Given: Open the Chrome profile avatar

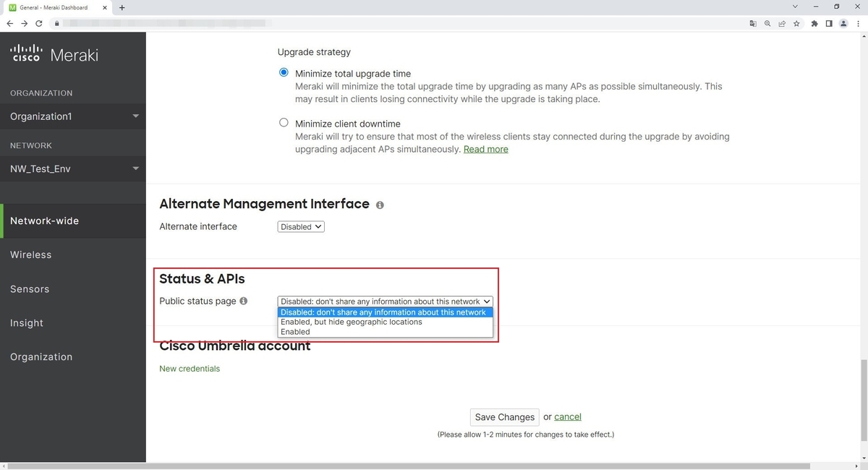Looking at the screenshot, I should (843, 23).
